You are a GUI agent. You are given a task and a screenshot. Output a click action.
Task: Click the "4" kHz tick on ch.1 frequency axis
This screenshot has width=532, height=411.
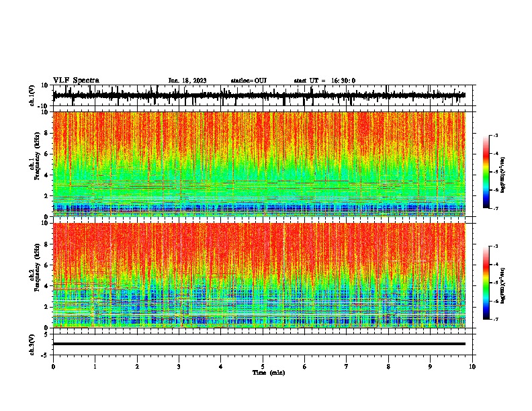tap(46, 175)
